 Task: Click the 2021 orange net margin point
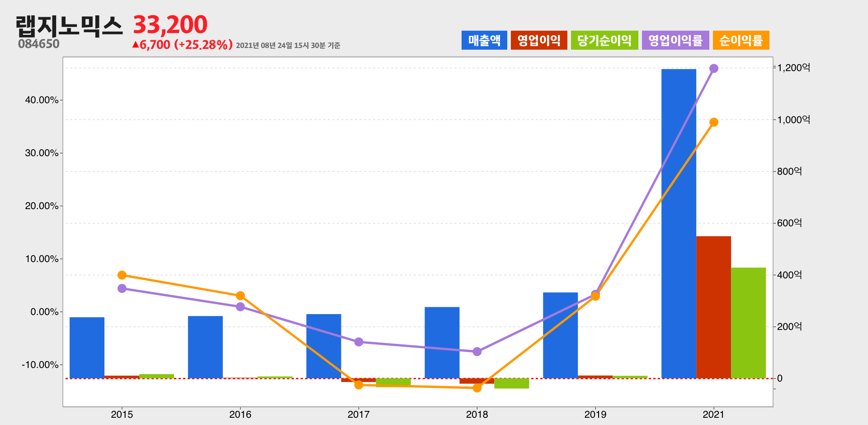pyautogui.click(x=714, y=122)
